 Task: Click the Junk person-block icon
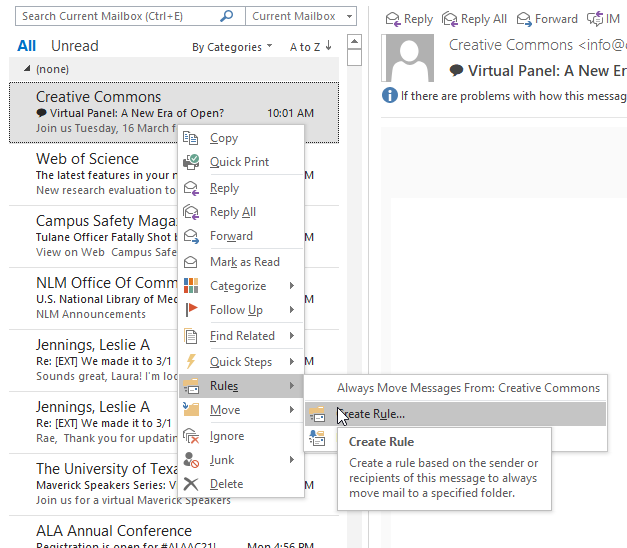point(191,460)
